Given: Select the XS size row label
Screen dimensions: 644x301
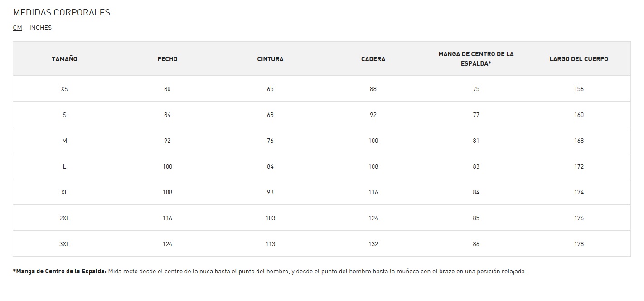Looking at the screenshot, I should coord(64,89).
